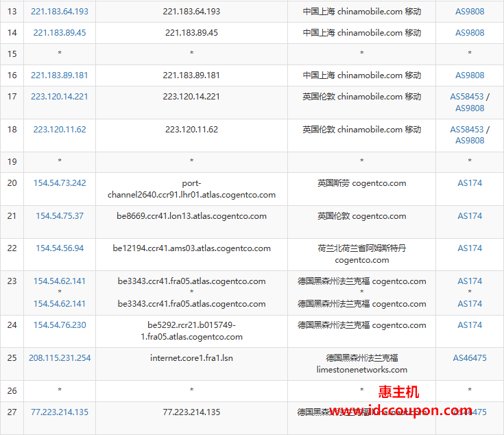The image size is (504, 435).
Task: Click AS9808 link under AS58453 in hop 17
Action: click(470, 108)
